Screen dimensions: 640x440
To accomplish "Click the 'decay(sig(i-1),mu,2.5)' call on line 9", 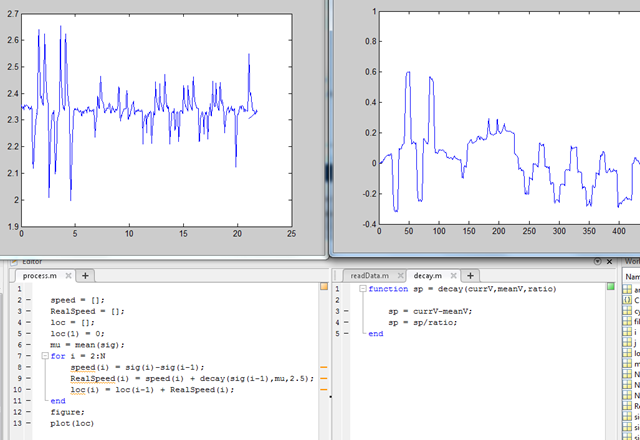I will [x=254, y=378].
